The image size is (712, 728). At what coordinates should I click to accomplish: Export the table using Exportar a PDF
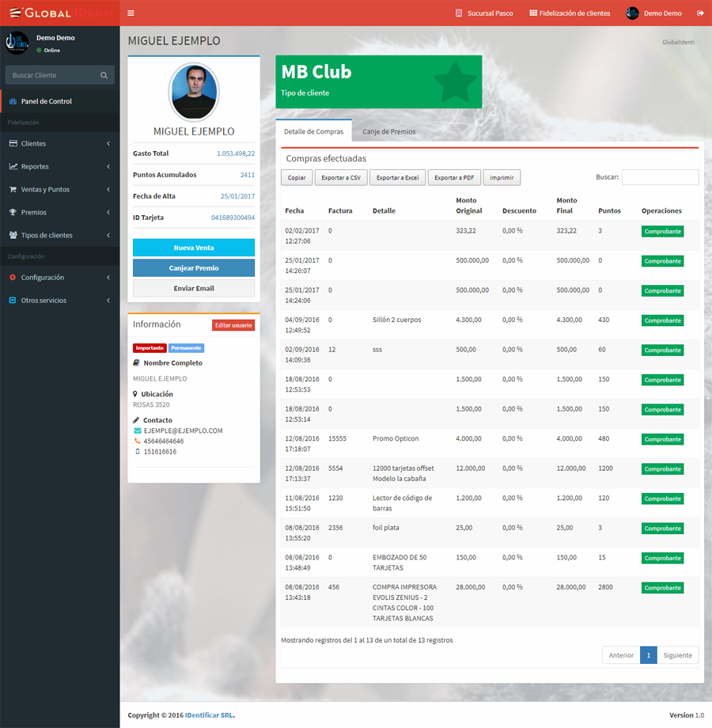pos(454,178)
